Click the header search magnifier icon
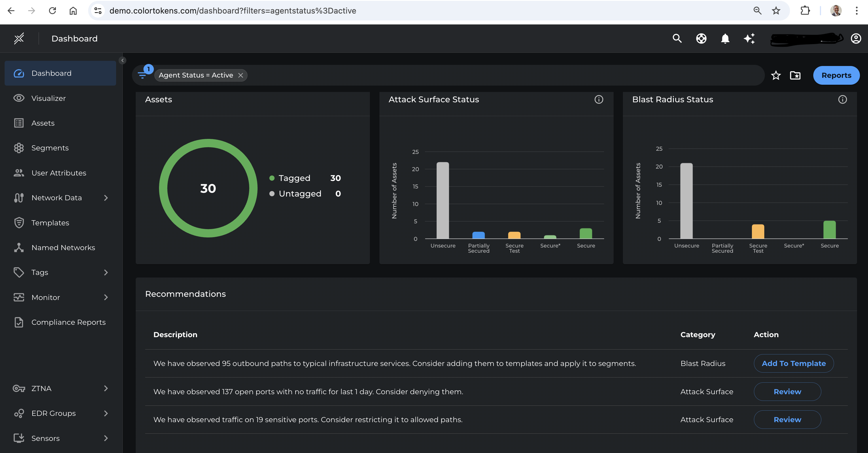Image resolution: width=868 pixels, height=453 pixels. tap(677, 38)
